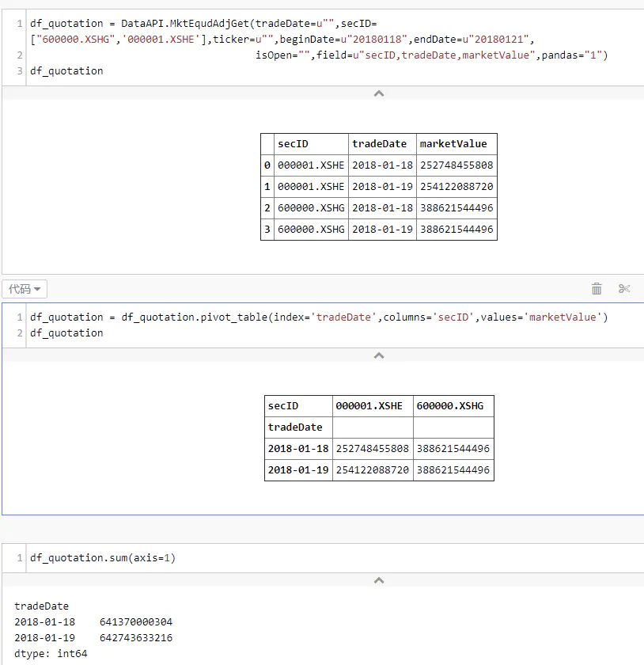Viewport: 644px width, 665px height.
Task: Click the dtype: int64 output line
Action: 51,654
